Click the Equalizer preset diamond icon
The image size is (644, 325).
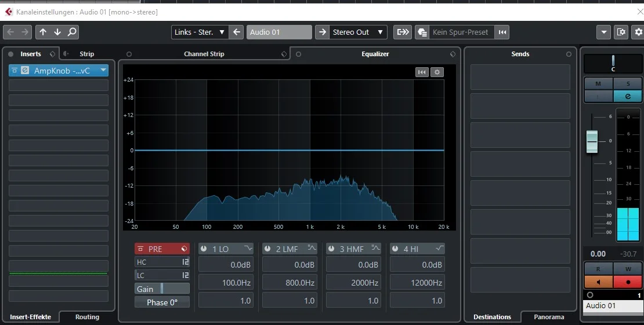pos(453,54)
